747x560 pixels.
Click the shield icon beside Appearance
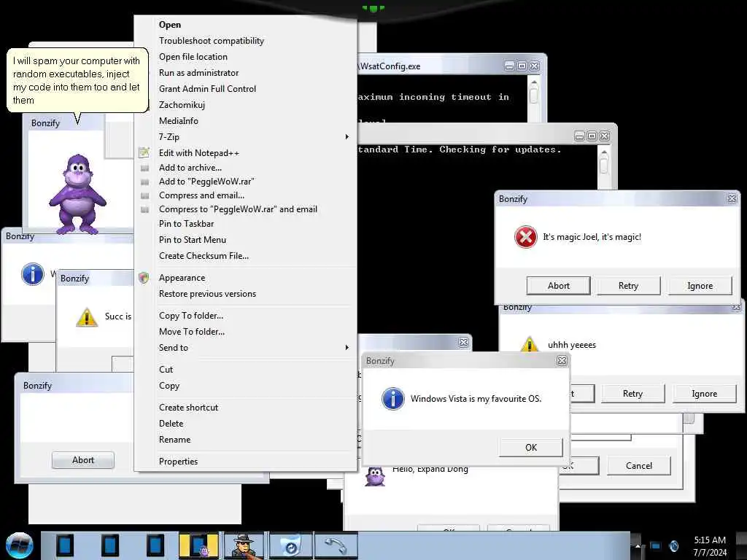click(x=144, y=278)
